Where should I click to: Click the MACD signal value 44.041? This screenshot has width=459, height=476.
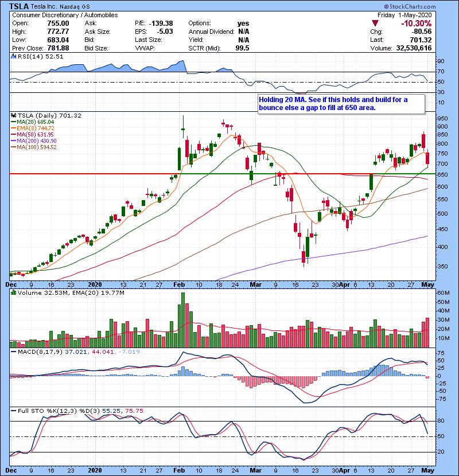click(102, 352)
